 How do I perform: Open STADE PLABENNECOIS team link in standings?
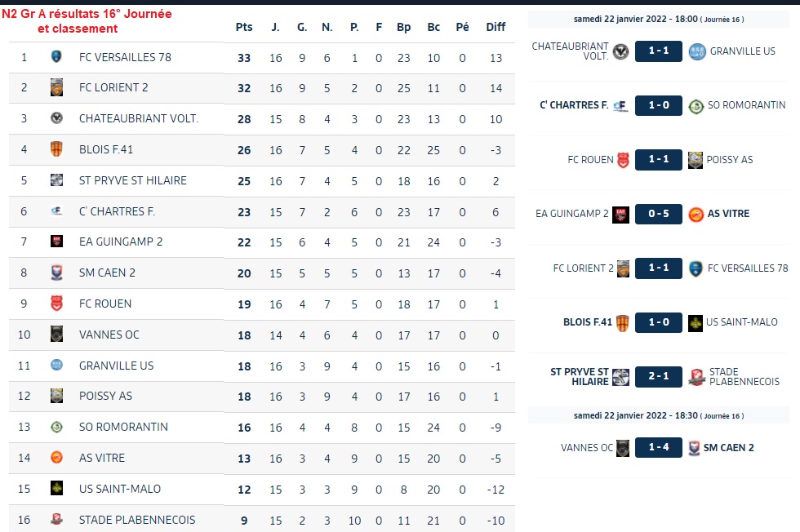point(137,520)
